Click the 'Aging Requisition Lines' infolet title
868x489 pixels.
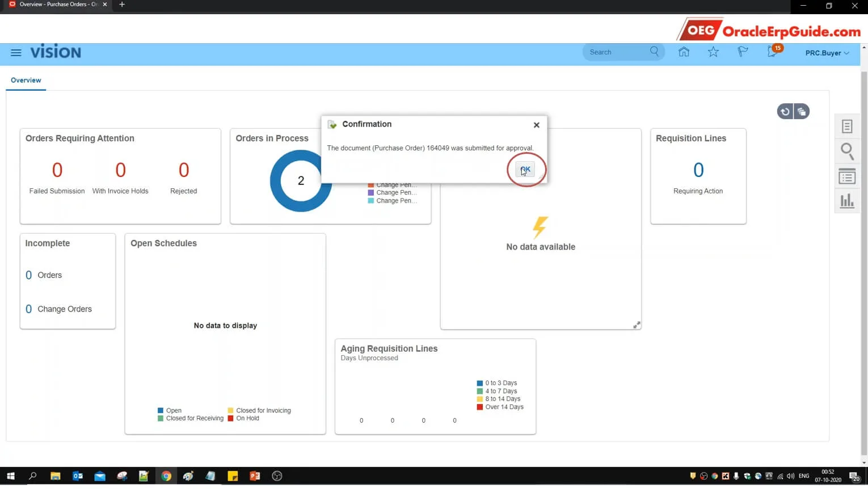tap(389, 349)
